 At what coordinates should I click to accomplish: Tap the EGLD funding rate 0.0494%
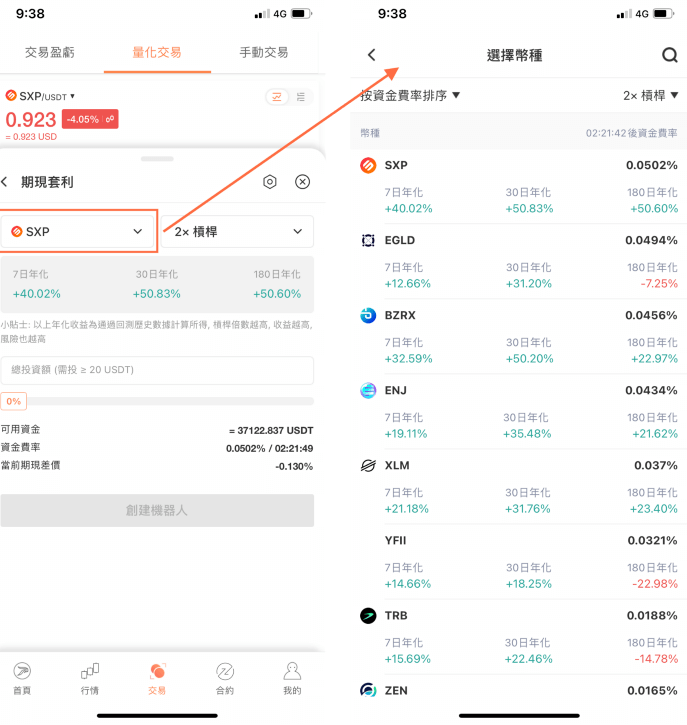(651, 240)
